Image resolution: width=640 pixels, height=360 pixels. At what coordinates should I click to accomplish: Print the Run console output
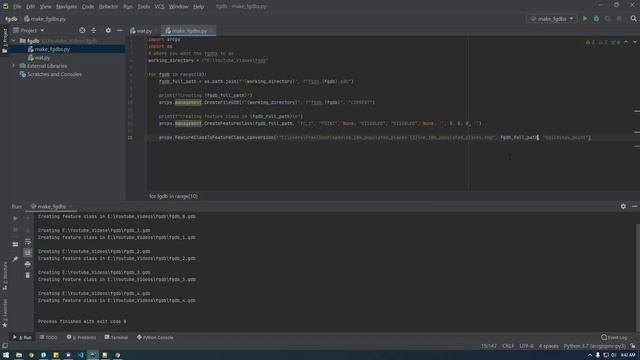[x=27, y=264]
